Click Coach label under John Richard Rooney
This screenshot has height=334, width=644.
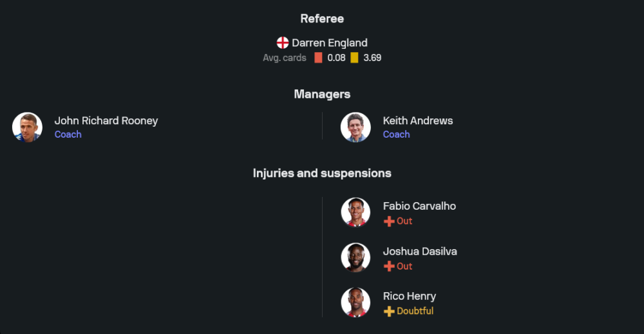68,135
